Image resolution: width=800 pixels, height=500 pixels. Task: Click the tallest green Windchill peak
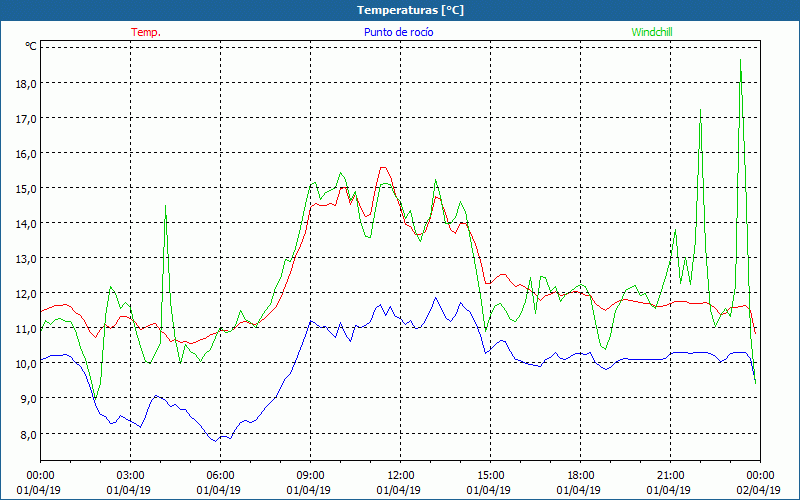click(740, 60)
